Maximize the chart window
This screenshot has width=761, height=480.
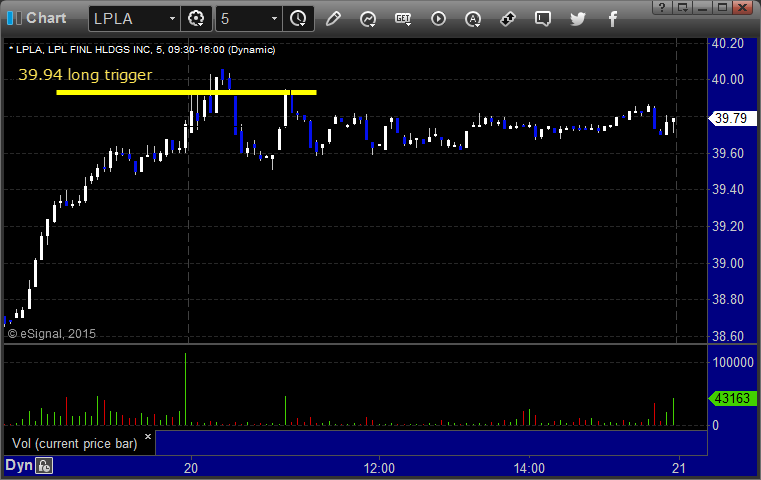722,7
